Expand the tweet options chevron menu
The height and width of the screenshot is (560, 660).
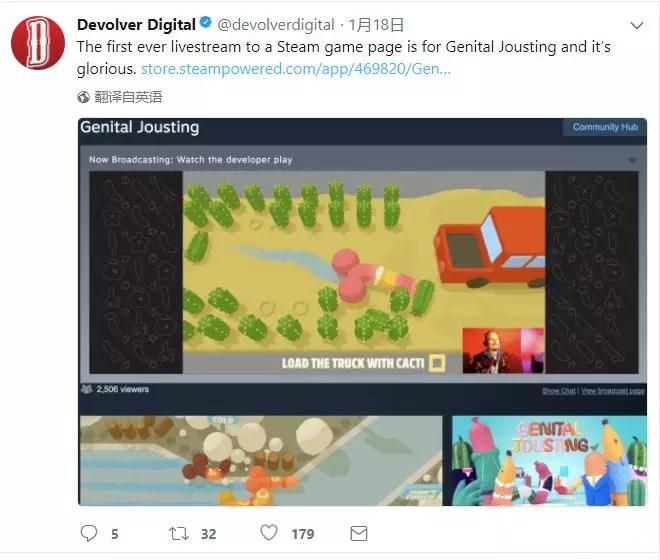(637, 26)
